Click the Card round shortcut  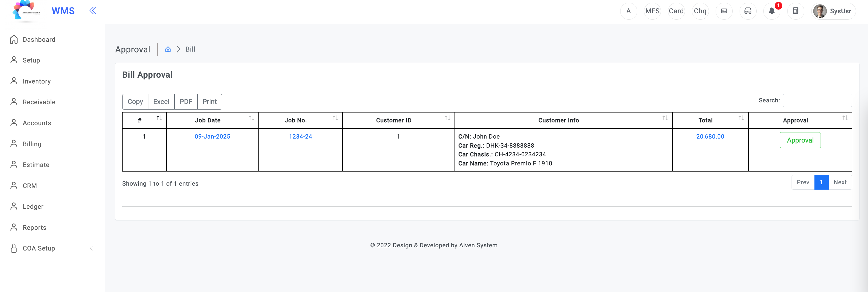tap(676, 11)
